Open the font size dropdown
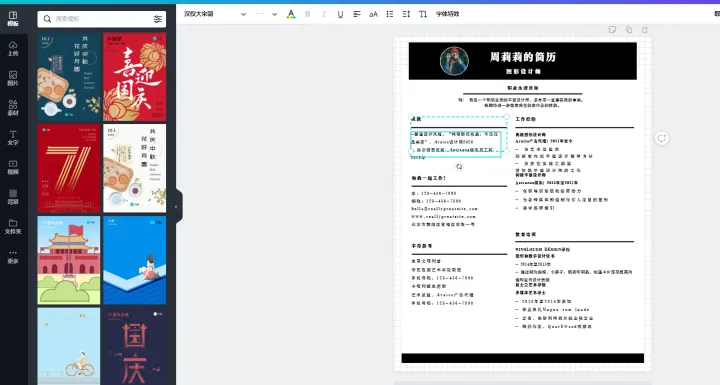Image resolution: width=720 pixels, height=385 pixels. pos(267,14)
